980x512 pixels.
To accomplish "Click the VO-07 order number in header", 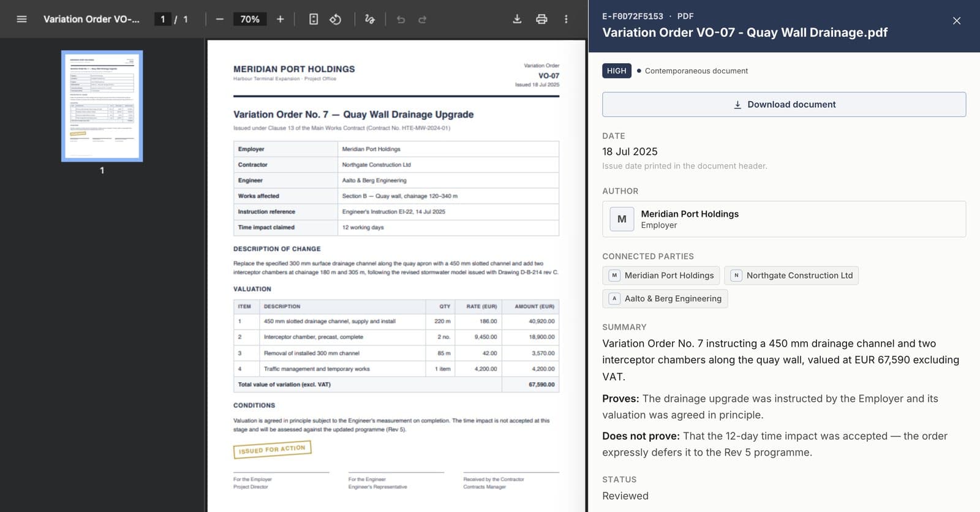I will [x=549, y=76].
